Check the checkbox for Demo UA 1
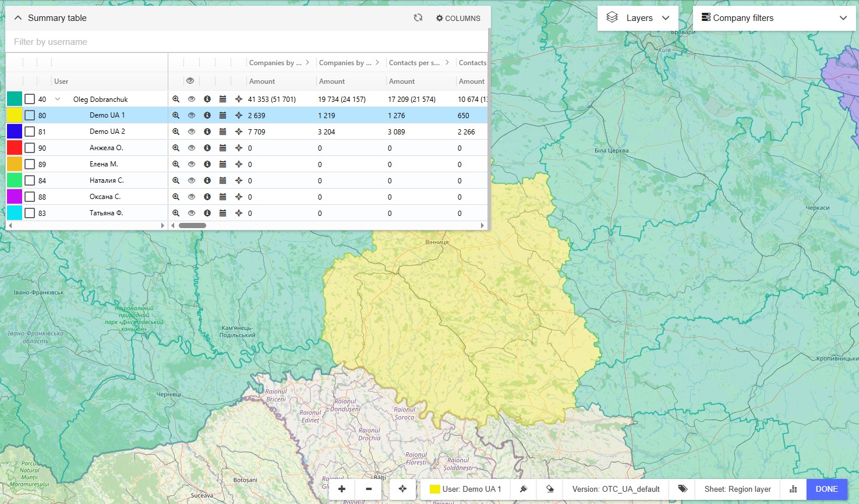The height and width of the screenshot is (504, 859). coord(30,116)
